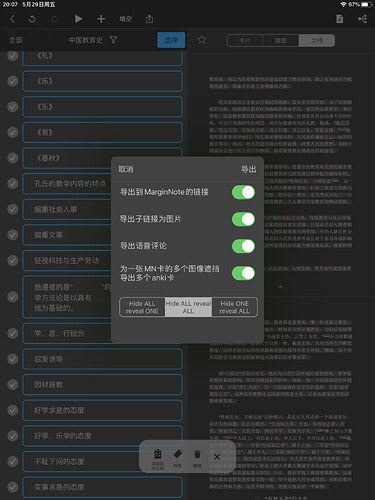Open the share/export icon in toolbar
Screen dimensions: 375x500
click(x=149, y=19)
